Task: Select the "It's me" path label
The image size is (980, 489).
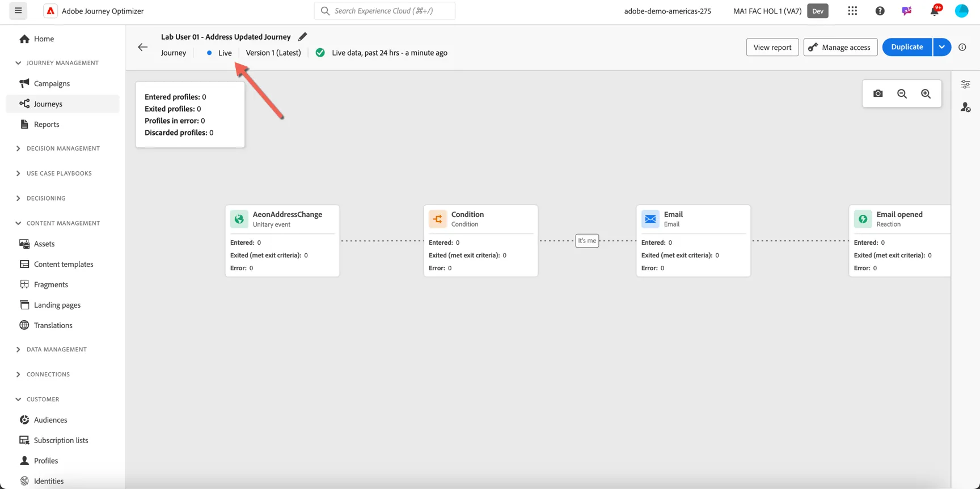Action: pos(587,241)
